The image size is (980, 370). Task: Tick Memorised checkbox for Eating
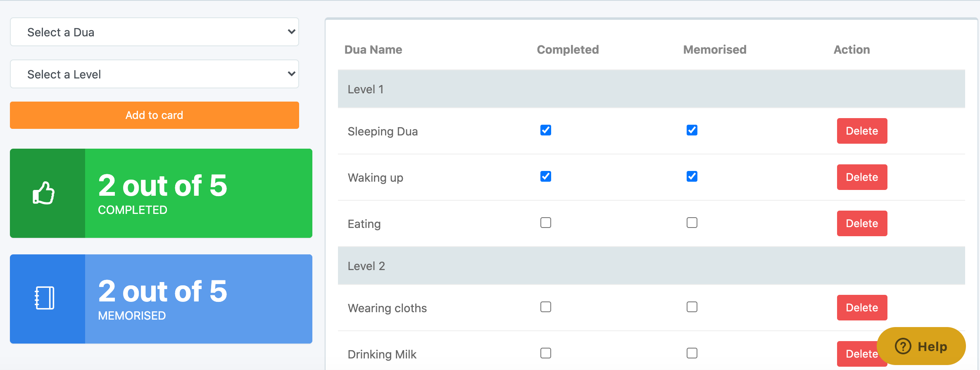coord(692,223)
